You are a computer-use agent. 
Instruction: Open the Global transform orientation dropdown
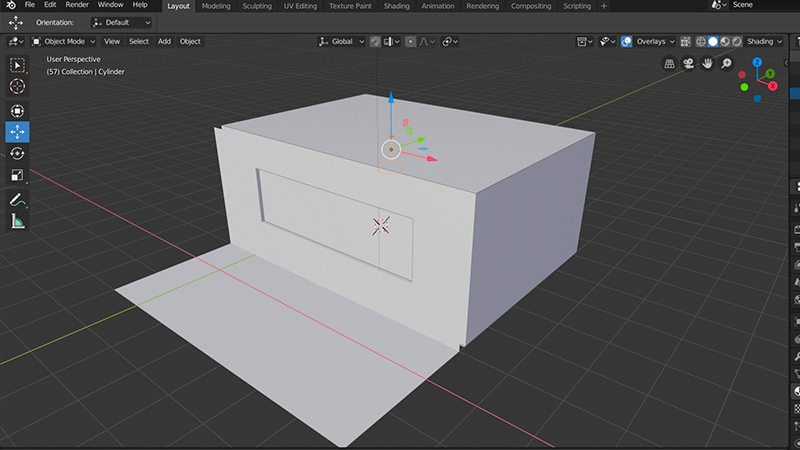click(x=341, y=41)
